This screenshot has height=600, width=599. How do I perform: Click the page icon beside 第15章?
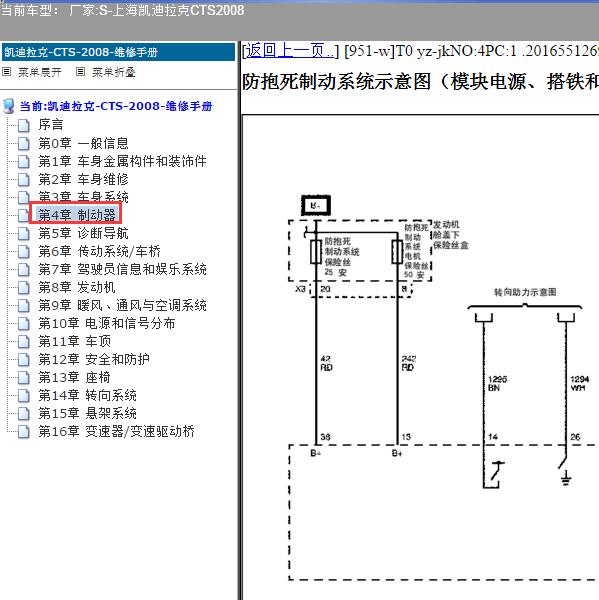(24, 414)
